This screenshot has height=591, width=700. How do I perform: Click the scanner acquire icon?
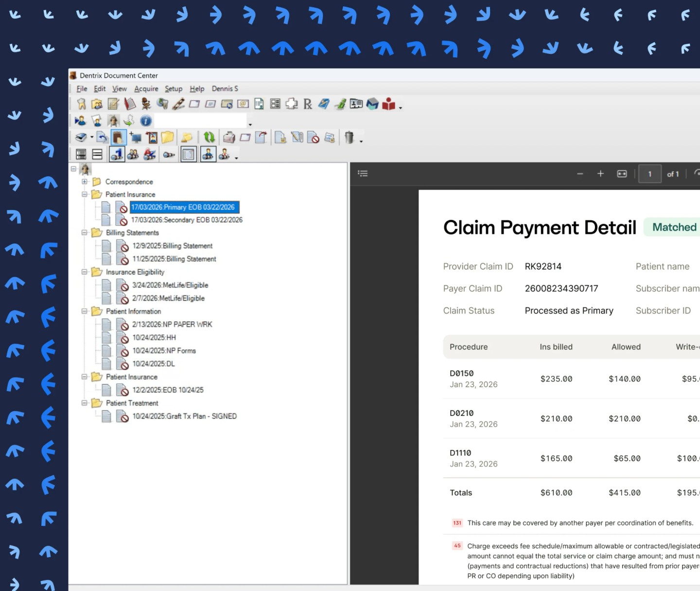coord(81,138)
